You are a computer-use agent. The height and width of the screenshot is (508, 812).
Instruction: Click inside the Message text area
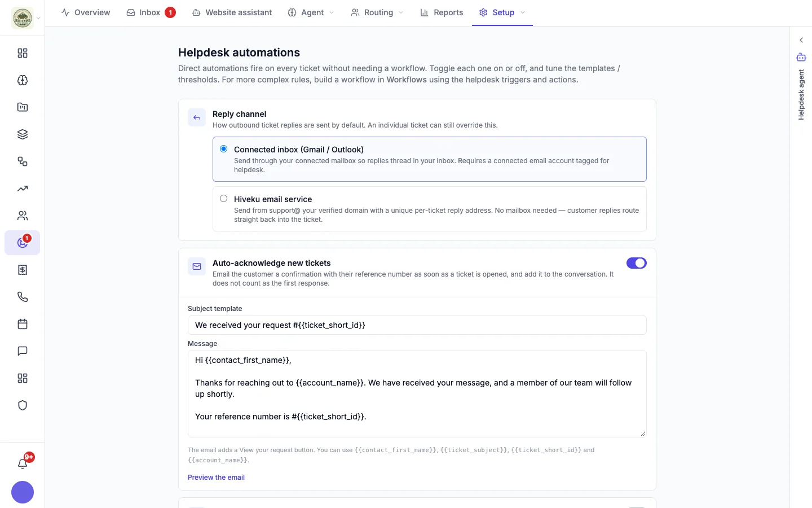(x=417, y=394)
